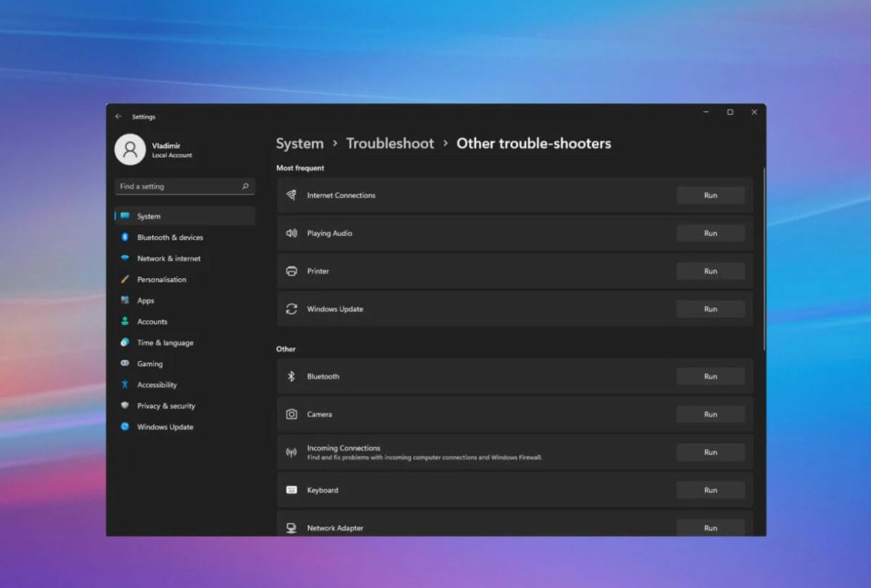The height and width of the screenshot is (588, 871).
Task: Click the Network Adapter label
Action: point(335,528)
